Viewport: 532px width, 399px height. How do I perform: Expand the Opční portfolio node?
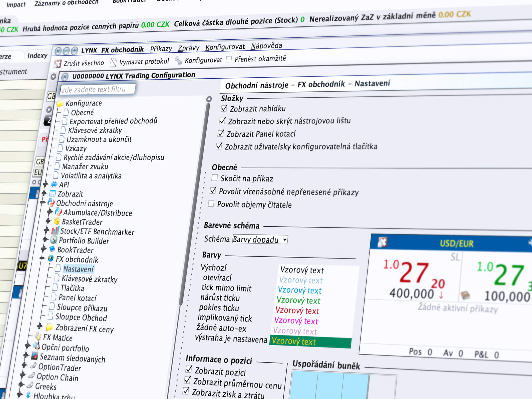tap(27, 346)
